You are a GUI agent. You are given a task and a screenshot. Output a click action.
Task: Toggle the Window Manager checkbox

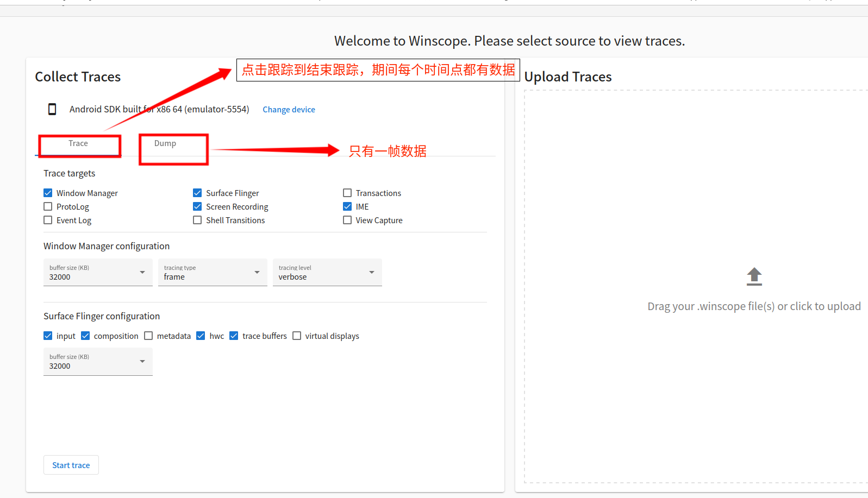coord(48,193)
